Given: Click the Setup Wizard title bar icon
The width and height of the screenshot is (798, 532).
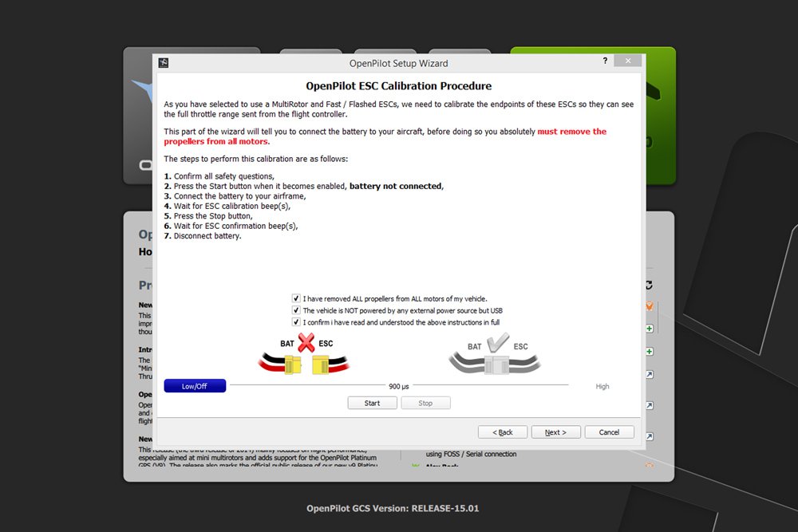Looking at the screenshot, I should tap(164, 62).
